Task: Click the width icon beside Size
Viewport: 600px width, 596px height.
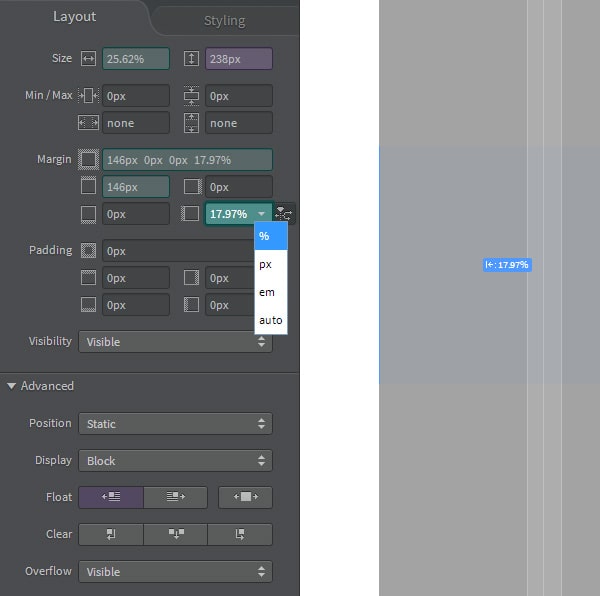Action: point(88,59)
